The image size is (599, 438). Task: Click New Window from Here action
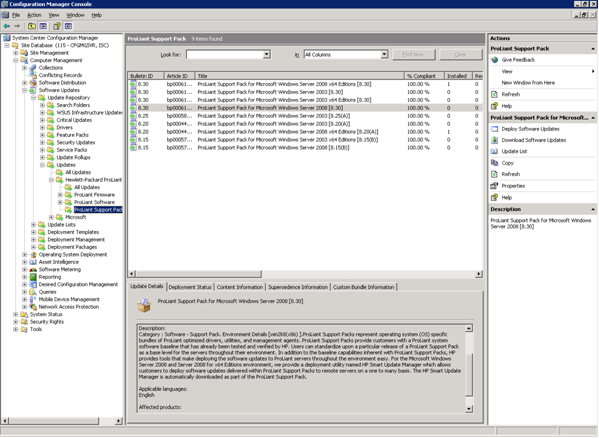[x=528, y=83]
